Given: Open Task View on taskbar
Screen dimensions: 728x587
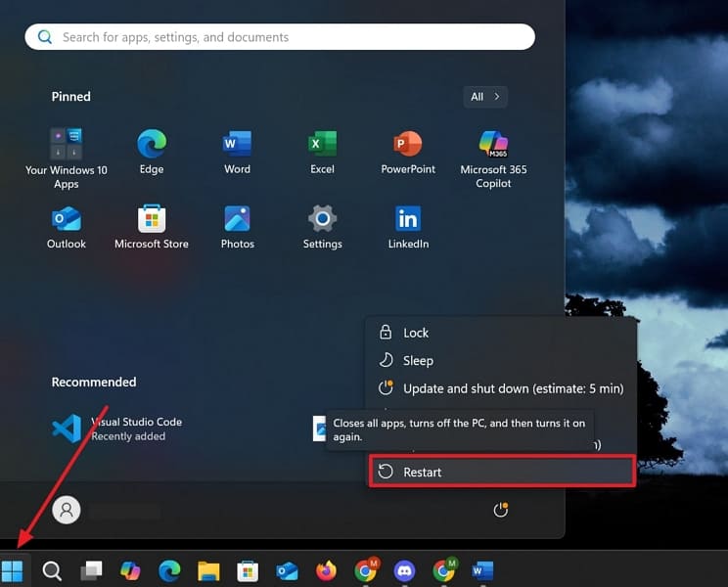Looking at the screenshot, I should coord(91,570).
